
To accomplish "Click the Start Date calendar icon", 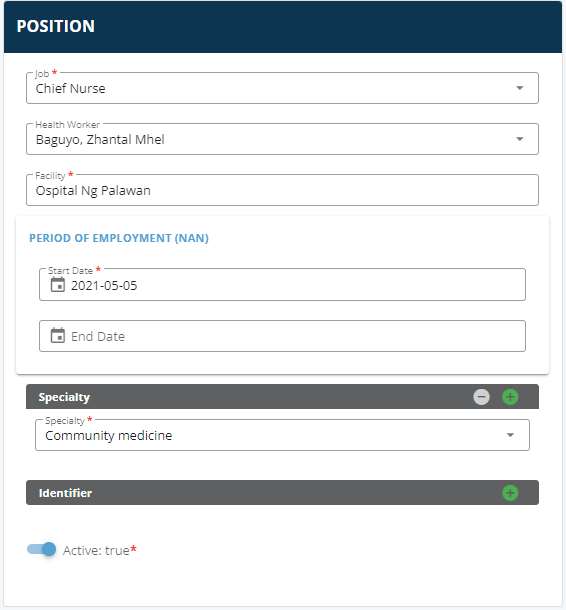I will click(x=58, y=285).
